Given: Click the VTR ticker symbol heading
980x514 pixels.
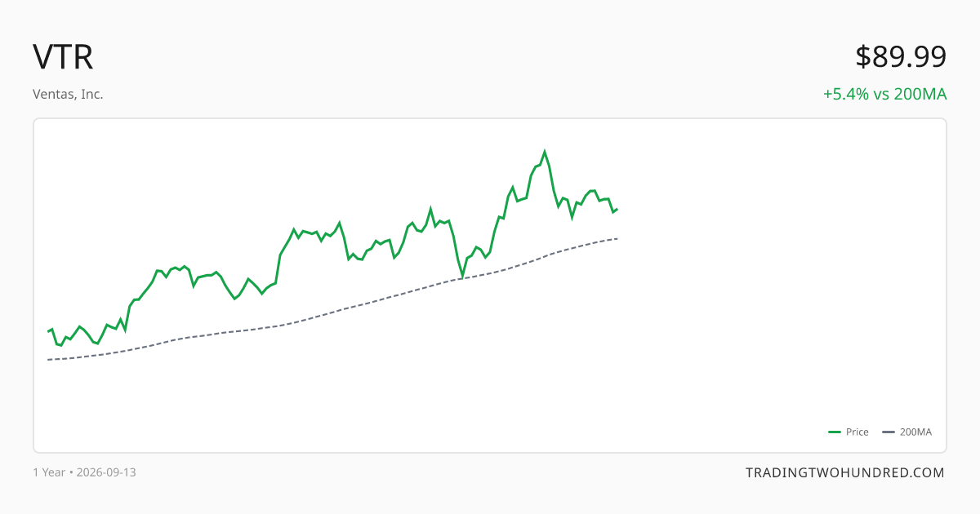Looking at the screenshot, I should coord(63,57).
